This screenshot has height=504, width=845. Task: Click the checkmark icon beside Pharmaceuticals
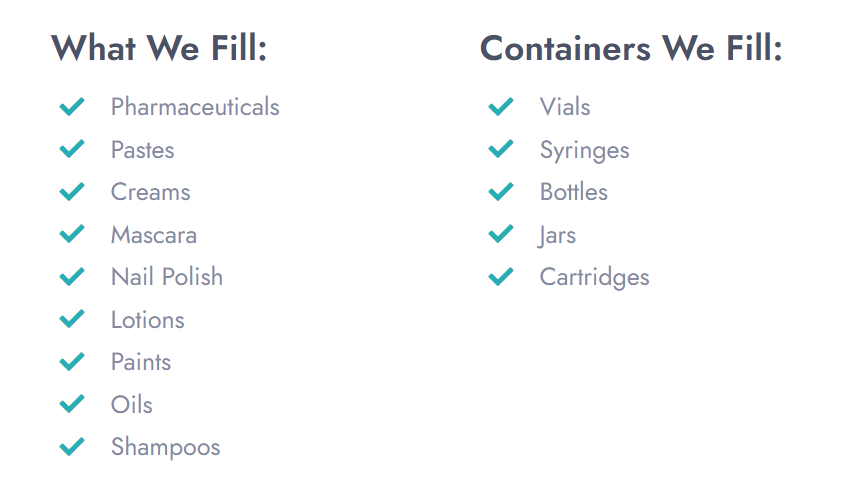point(72,106)
